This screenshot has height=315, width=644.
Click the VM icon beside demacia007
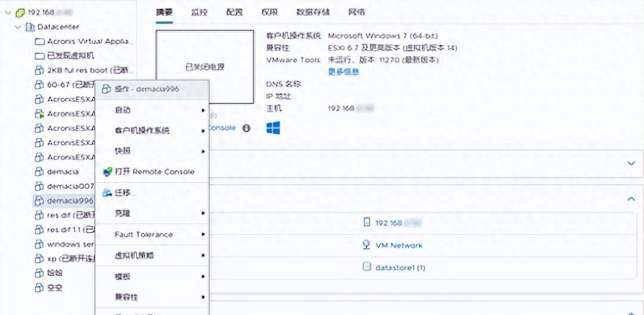[38, 186]
